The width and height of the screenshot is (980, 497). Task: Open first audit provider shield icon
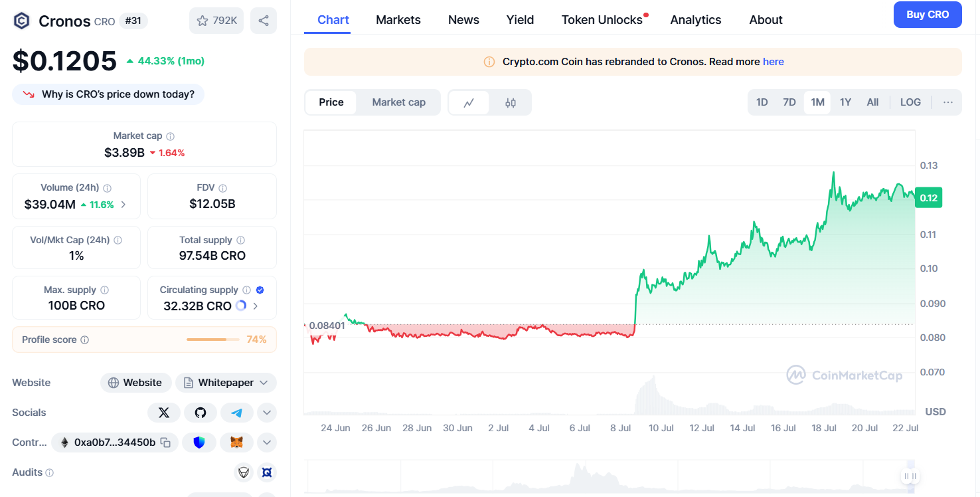[244, 472]
